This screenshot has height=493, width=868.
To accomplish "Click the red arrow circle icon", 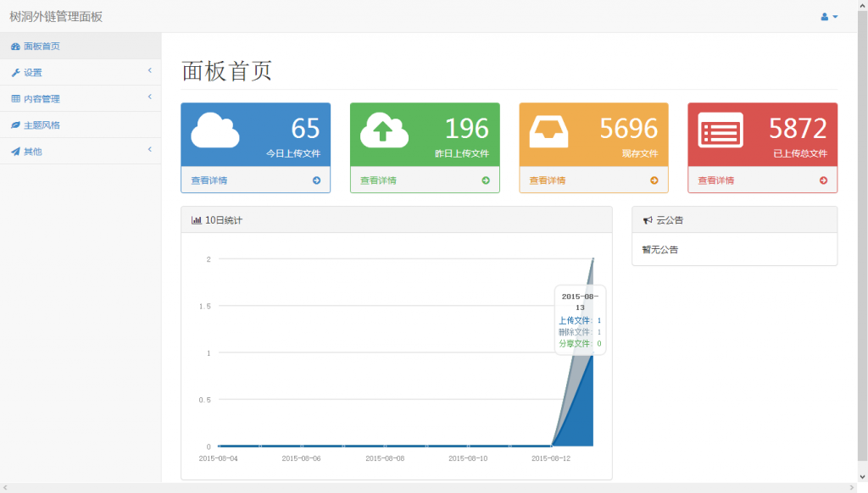I will pos(823,180).
